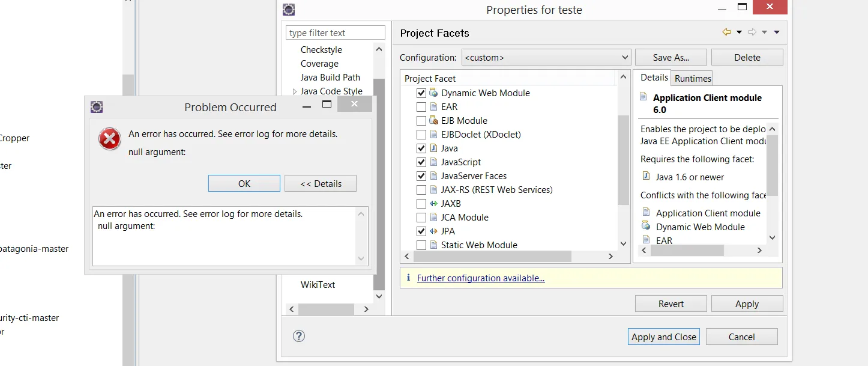Click the Project Facet list horizontal scrollbar
Image resolution: width=868 pixels, height=366 pixels.
click(492, 257)
